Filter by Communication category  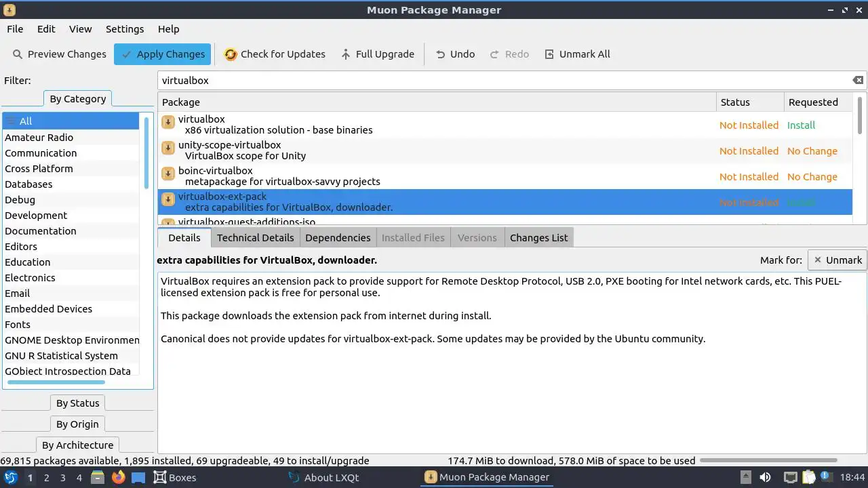coord(71,153)
